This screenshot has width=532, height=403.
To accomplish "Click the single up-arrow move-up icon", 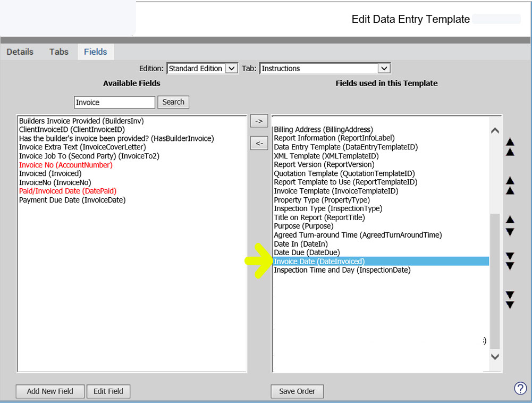I will pos(510,220).
